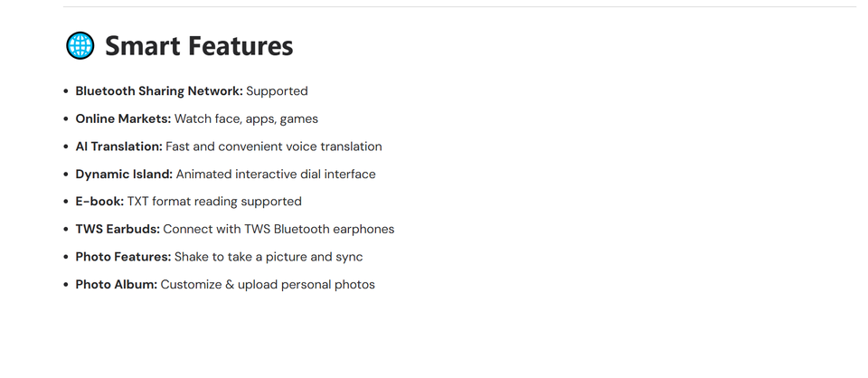Viewport: 868px width, 378px height.
Task: Click the word Supported after Bluetooth Sharing Network
Action: point(277,91)
